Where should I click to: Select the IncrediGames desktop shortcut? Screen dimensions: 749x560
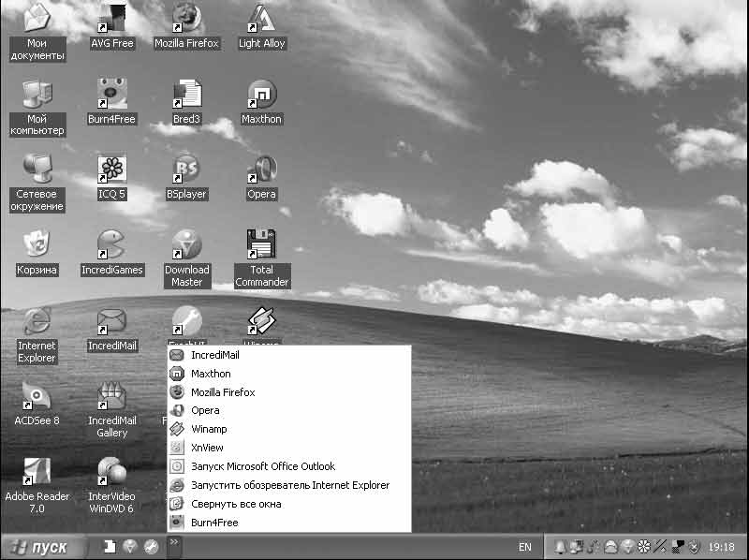[x=111, y=253]
